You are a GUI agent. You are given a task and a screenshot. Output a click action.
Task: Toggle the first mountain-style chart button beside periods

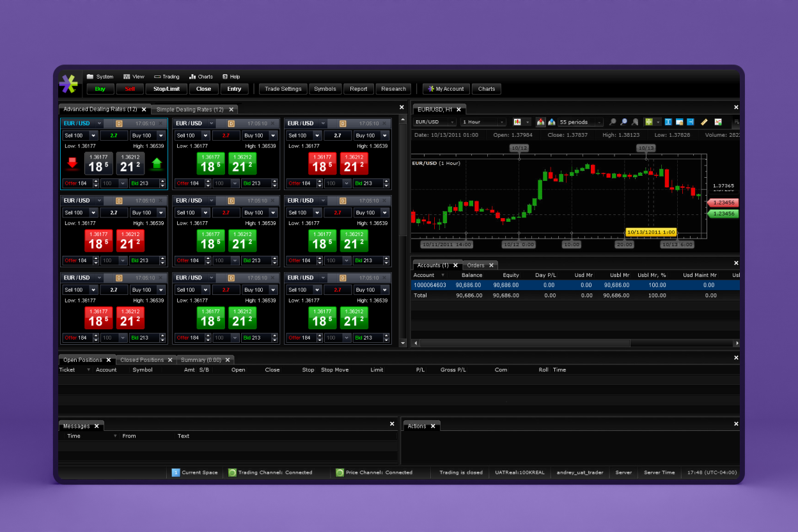click(x=540, y=122)
